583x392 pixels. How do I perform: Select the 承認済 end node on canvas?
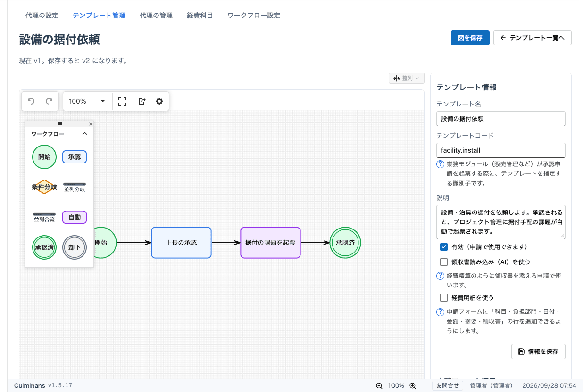click(x=345, y=243)
